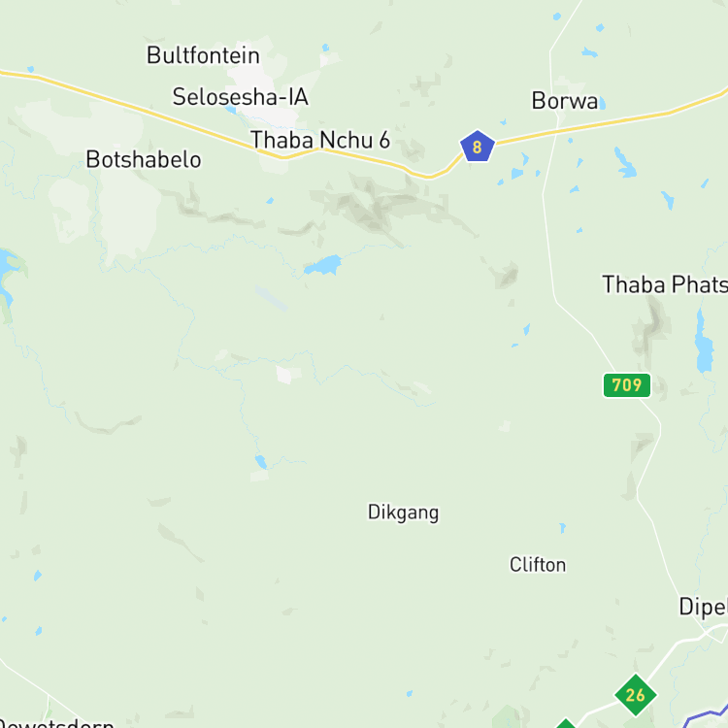Click the green 709 road shield

coord(627,385)
